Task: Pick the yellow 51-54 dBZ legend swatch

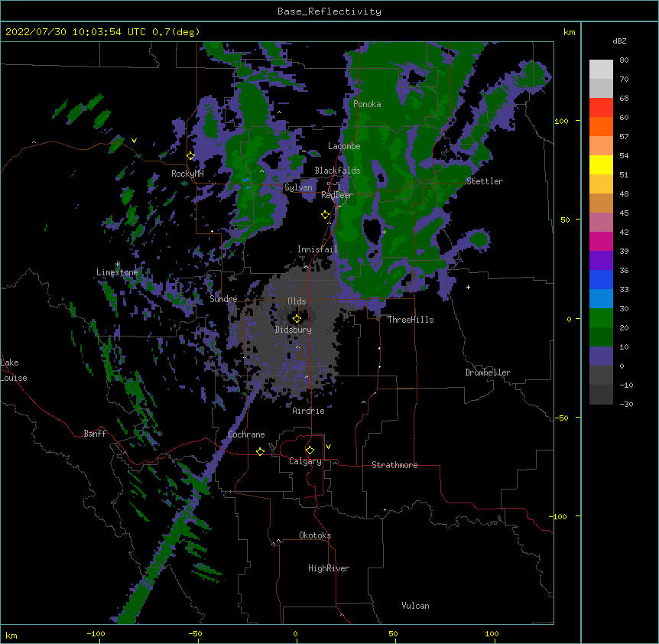Action: [x=601, y=164]
